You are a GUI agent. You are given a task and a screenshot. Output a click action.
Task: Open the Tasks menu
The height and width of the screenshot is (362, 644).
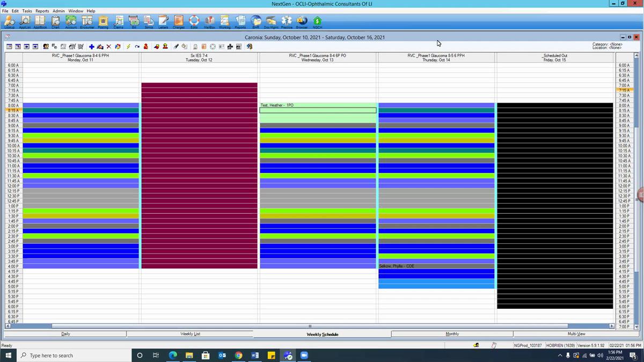click(x=27, y=10)
